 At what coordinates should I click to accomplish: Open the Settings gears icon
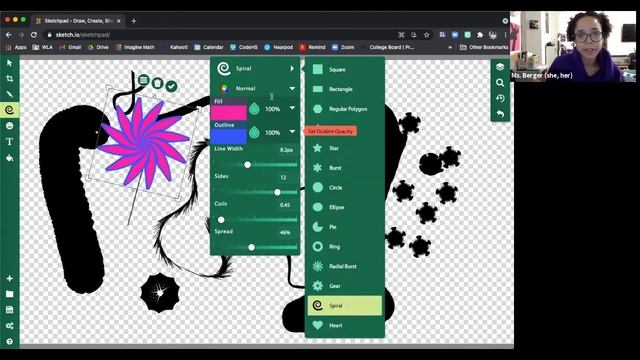(9, 325)
